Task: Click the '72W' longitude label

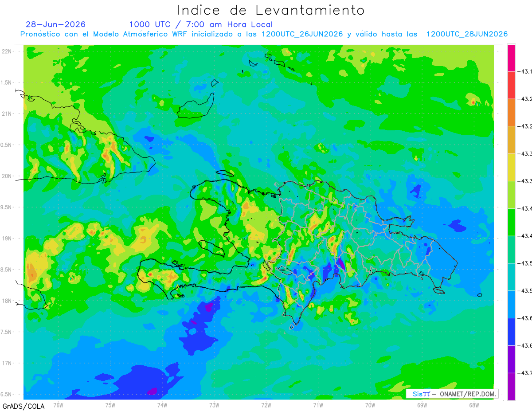Action: (266, 405)
